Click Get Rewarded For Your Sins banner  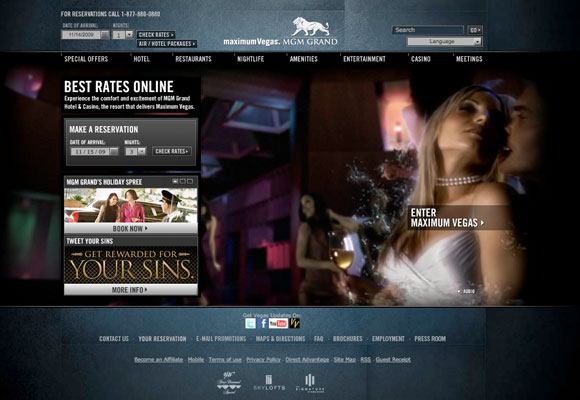(x=131, y=265)
